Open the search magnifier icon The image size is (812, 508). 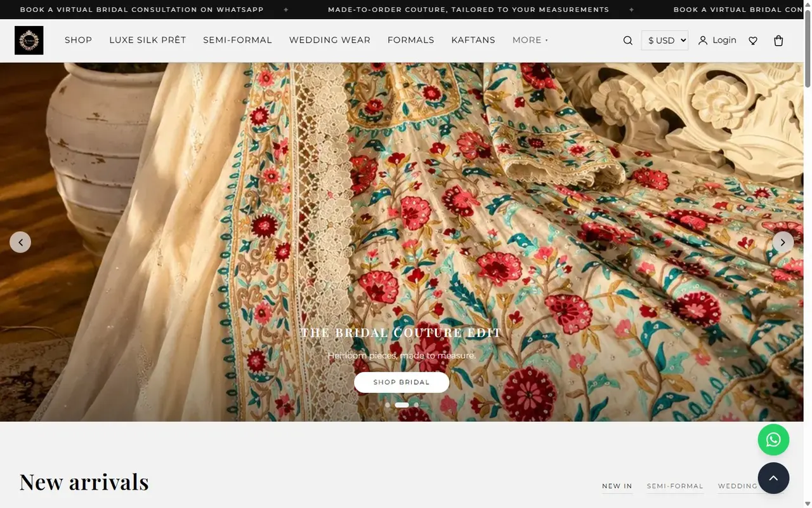point(628,41)
